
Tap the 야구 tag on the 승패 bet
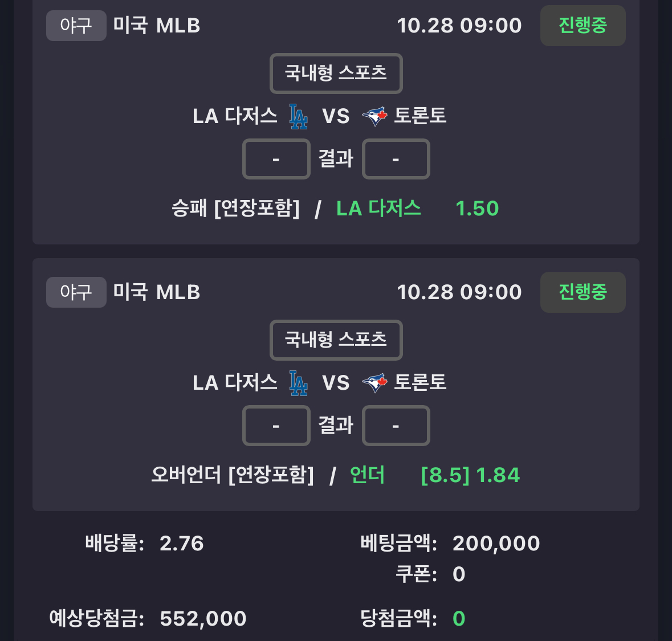click(76, 26)
